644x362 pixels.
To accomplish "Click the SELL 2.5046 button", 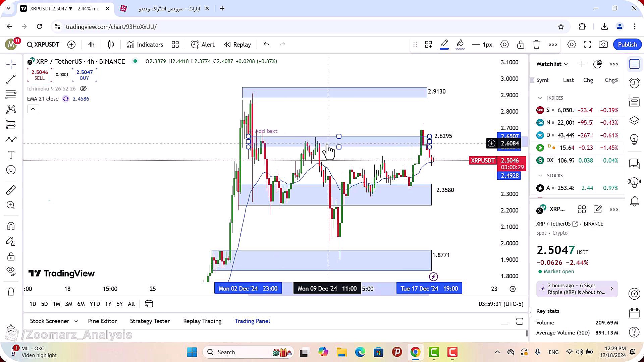I will tap(40, 75).
